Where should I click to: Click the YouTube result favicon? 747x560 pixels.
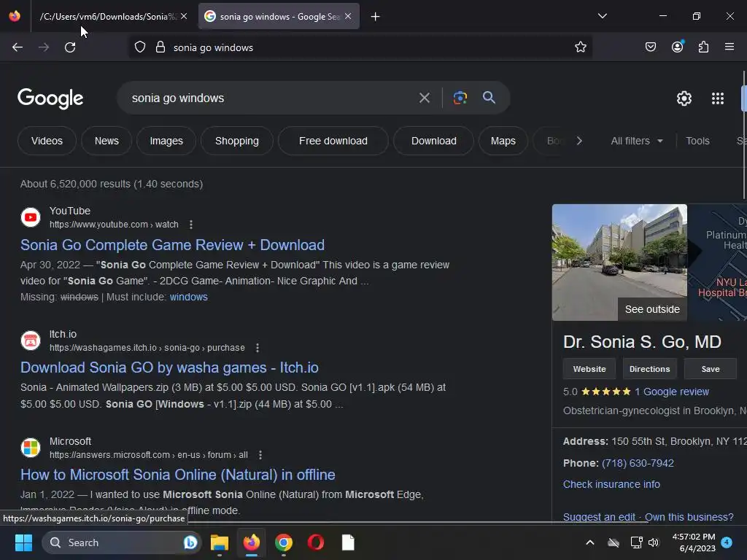31,217
